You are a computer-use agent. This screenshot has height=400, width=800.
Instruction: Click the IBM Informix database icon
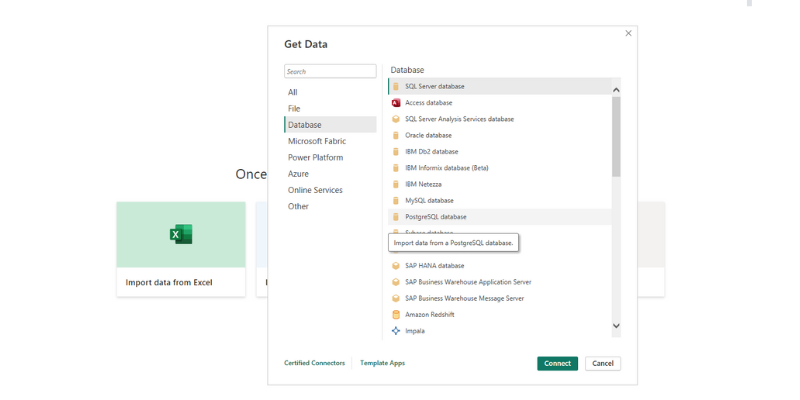[395, 168]
